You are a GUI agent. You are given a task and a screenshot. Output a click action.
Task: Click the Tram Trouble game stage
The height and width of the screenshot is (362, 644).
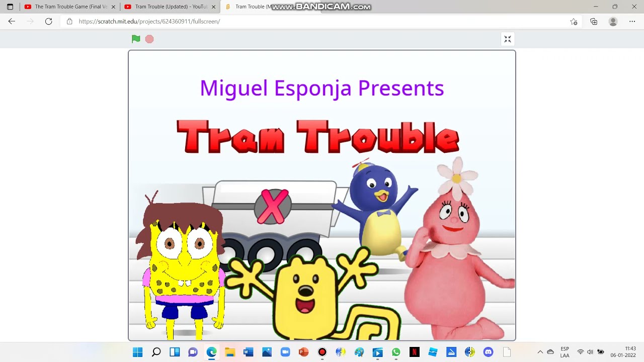tap(322, 196)
